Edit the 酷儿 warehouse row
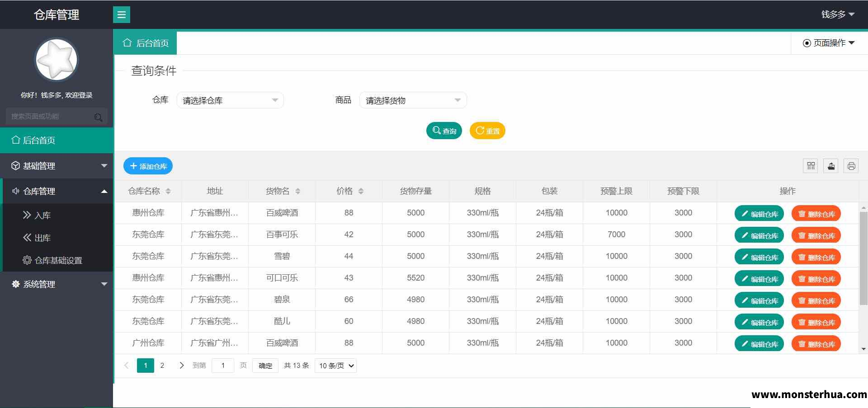868x408 pixels. [759, 322]
